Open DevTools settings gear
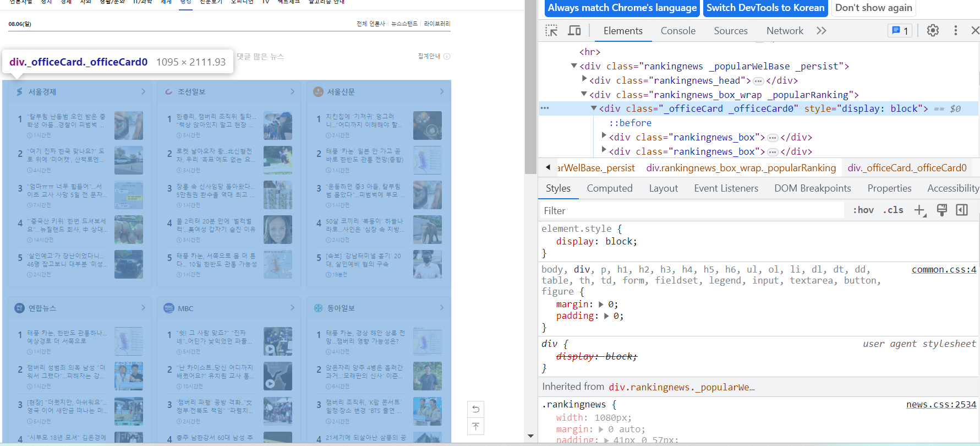The width and height of the screenshot is (980, 446). click(933, 30)
